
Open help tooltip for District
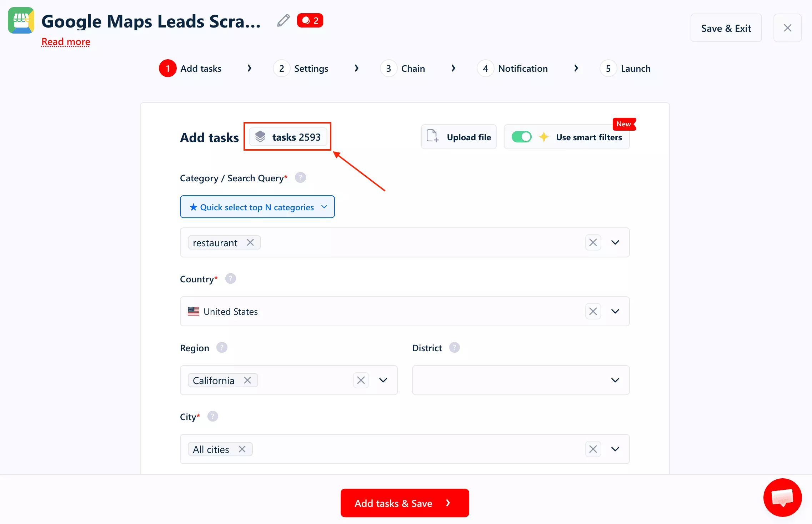[455, 348]
